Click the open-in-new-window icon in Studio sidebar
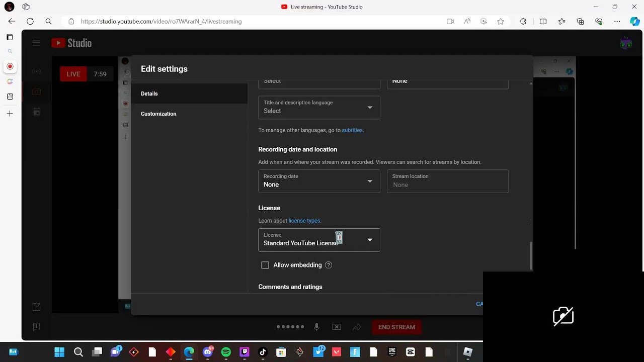The width and height of the screenshot is (644, 362). pos(36,307)
